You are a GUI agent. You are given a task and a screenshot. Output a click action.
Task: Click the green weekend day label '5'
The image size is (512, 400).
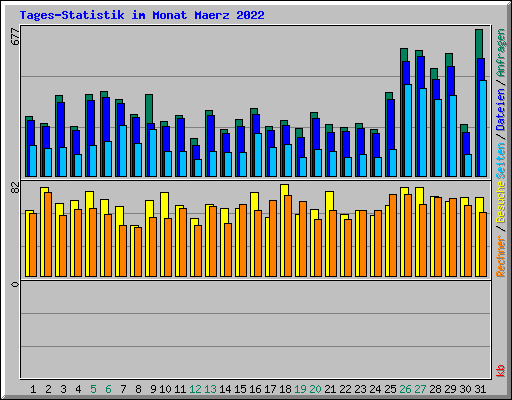(93, 389)
